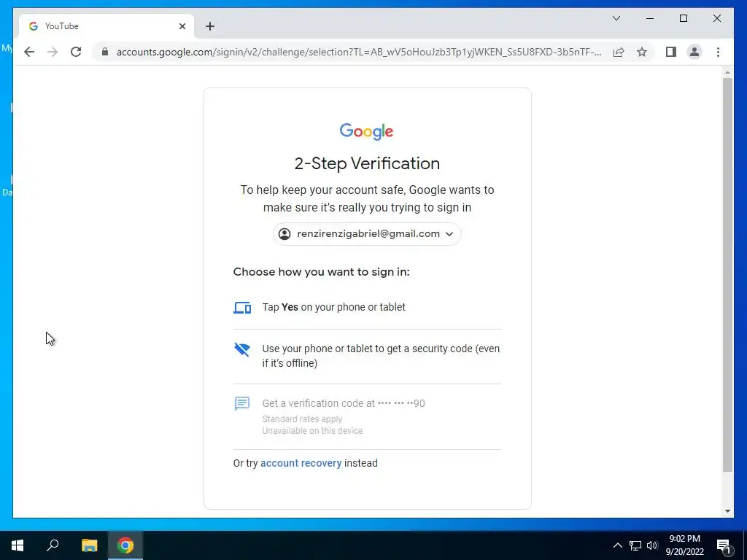This screenshot has width=747, height=560.
Task: Click the offline wifi icon for security code
Action: pyautogui.click(x=242, y=349)
